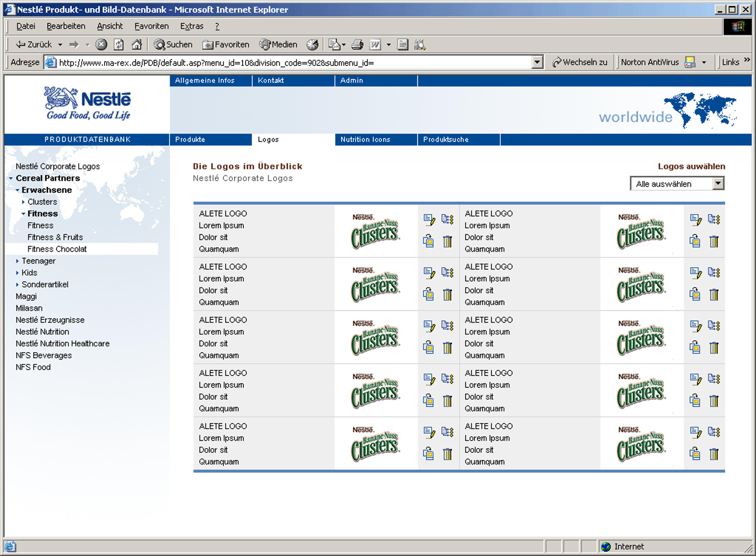Open the Favoriten menu in the menu bar
This screenshot has height=556, width=756.
point(151,26)
